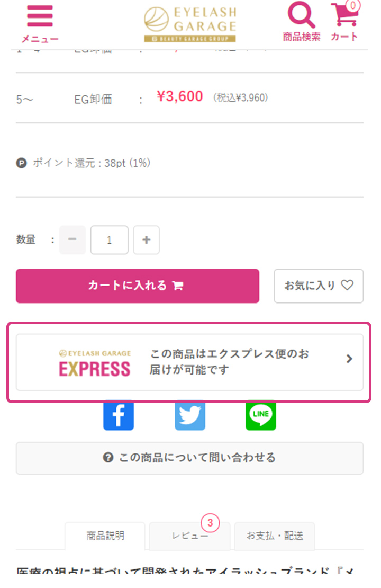Screen dimensions: 381x588
Task: Click the ポイント還元 P icon
Action: pos(22,163)
